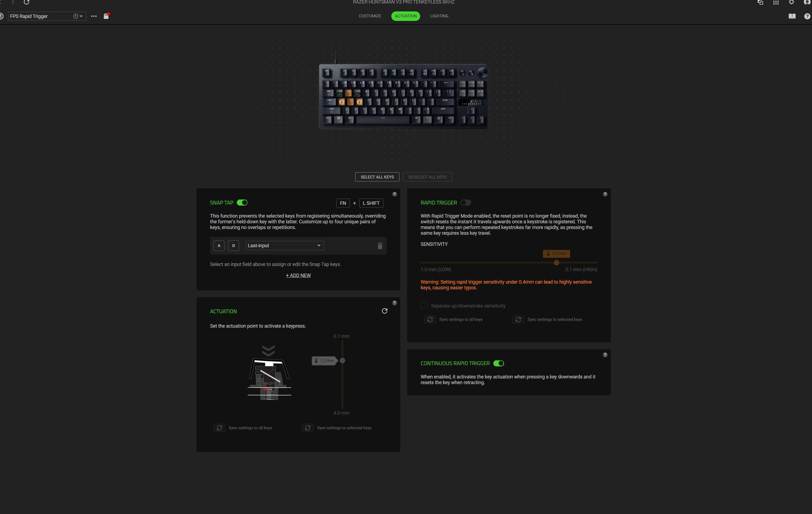Switch to the Customize tab

coord(370,16)
